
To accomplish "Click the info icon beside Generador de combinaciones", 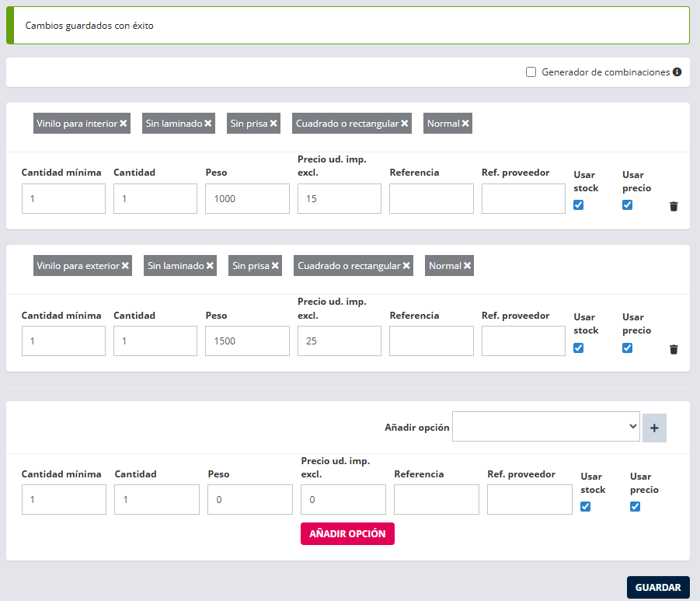I will (x=677, y=72).
